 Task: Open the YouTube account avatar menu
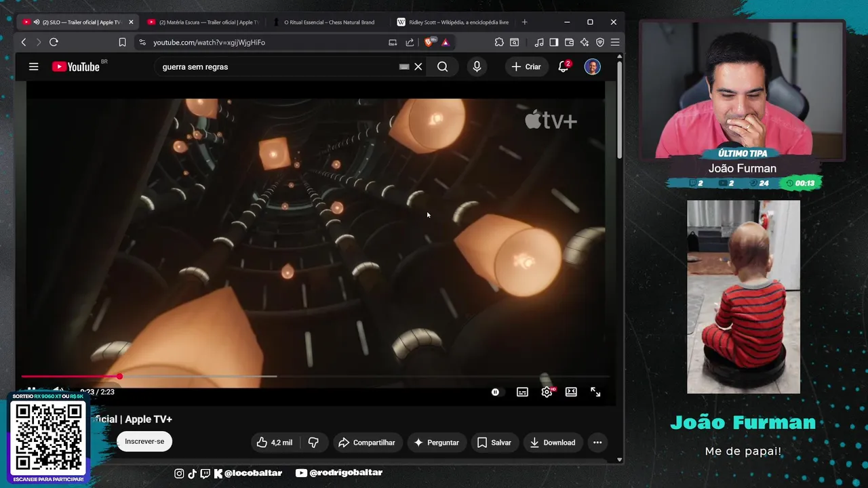click(x=592, y=66)
